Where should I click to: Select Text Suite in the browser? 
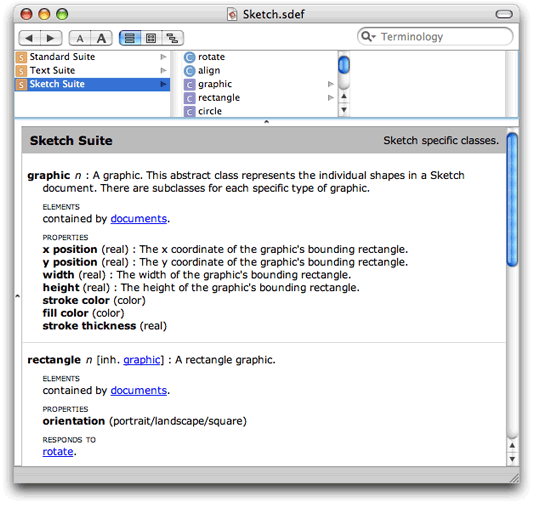click(92, 70)
